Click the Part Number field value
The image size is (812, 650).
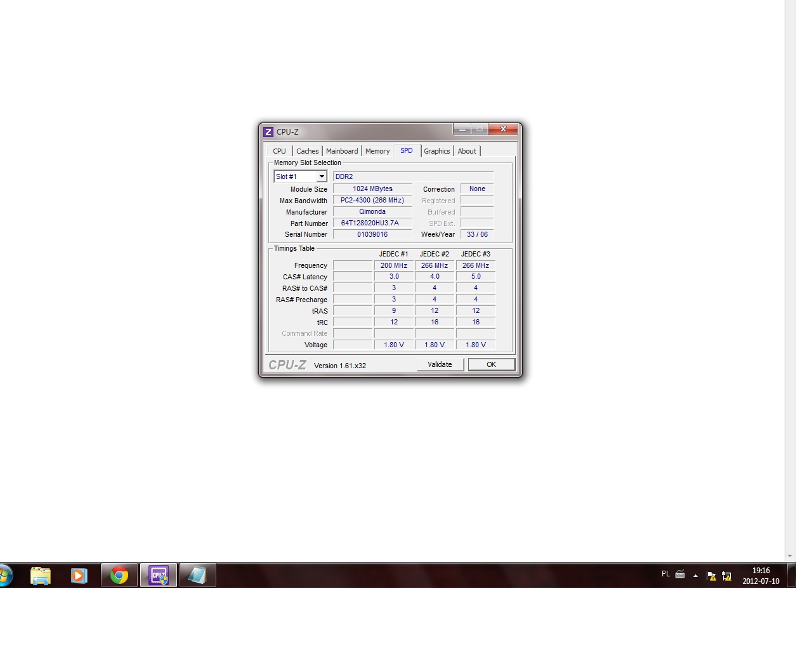[372, 223]
